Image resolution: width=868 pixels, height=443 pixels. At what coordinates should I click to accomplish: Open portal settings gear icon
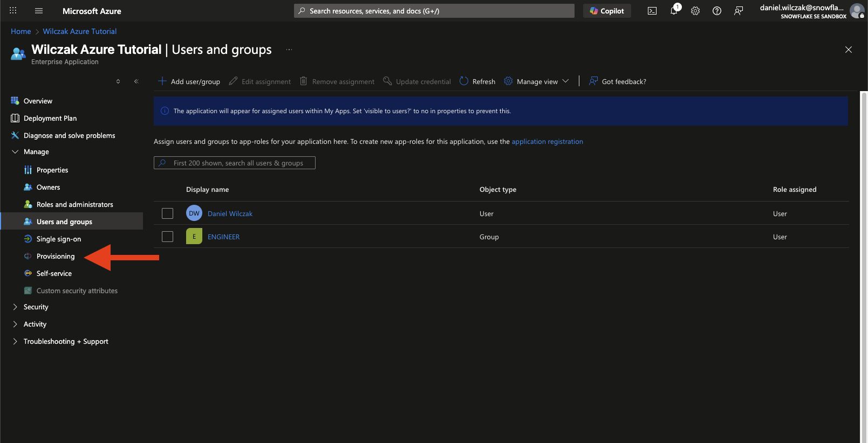[x=695, y=11]
